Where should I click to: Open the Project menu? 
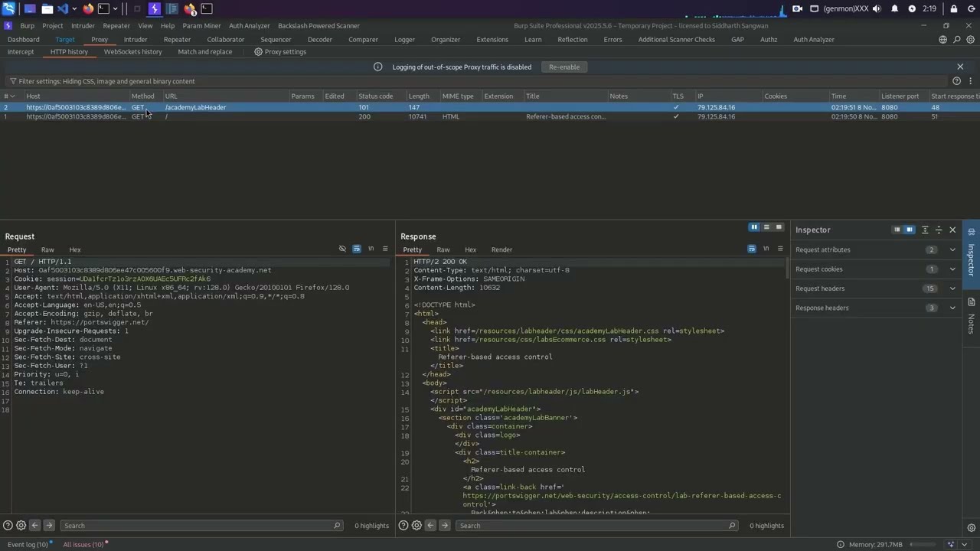click(x=53, y=26)
